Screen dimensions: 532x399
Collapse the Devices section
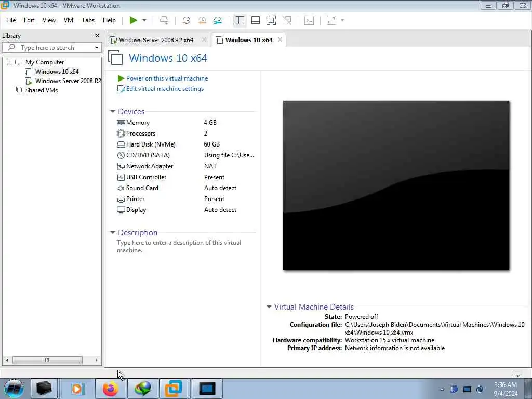point(113,112)
